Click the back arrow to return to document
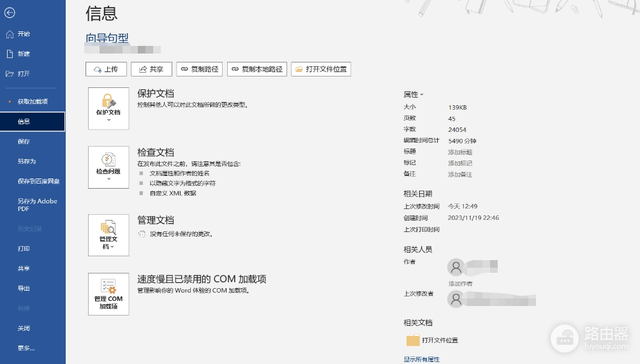Viewport: 640px width, 364px height. pos(10,13)
